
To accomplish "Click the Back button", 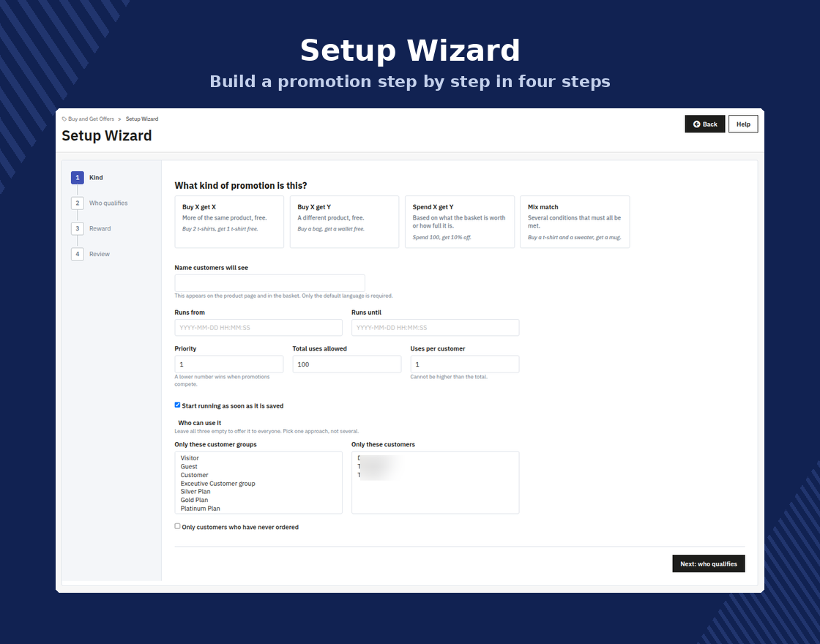I will coord(704,124).
